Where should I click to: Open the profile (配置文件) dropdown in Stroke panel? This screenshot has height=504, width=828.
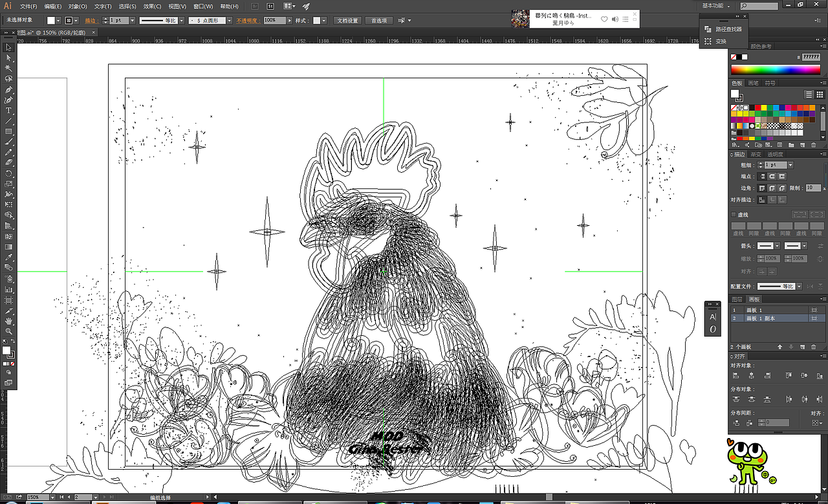(x=799, y=286)
